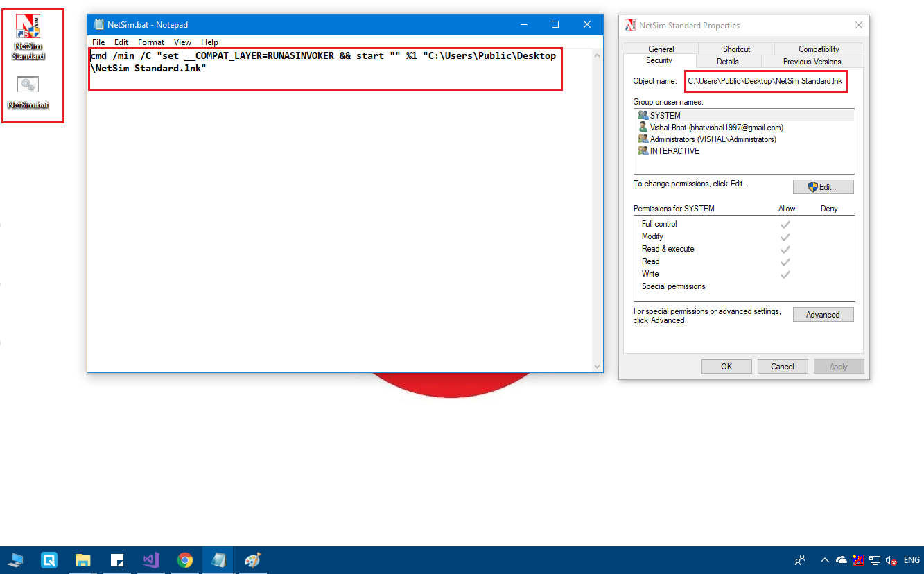Open the computer icon in taskbar
The height and width of the screenshot is (574, 924).
[x=15, y=560]
